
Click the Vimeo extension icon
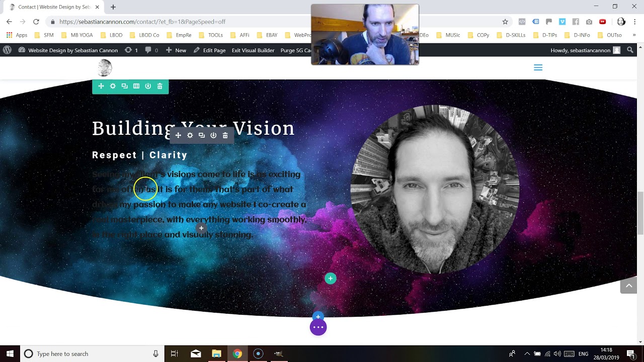coord(562,22)
